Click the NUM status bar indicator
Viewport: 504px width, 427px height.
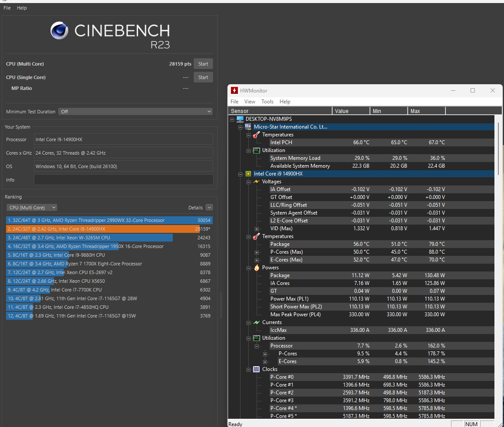click(471, 424)
